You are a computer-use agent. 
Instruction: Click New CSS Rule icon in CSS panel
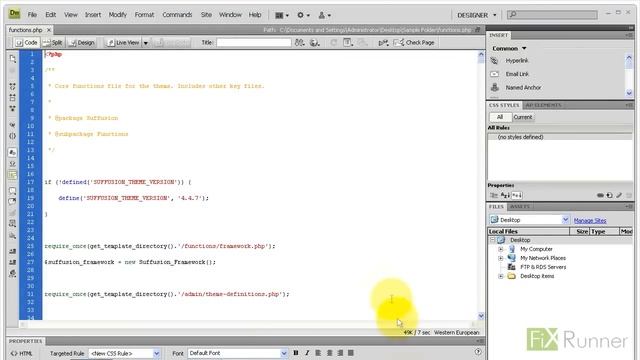coord(609,195)
